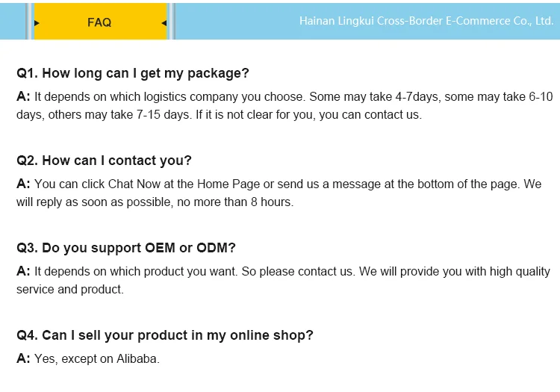Open the Hainan Lingkui company name link

(x=426, y=21)
